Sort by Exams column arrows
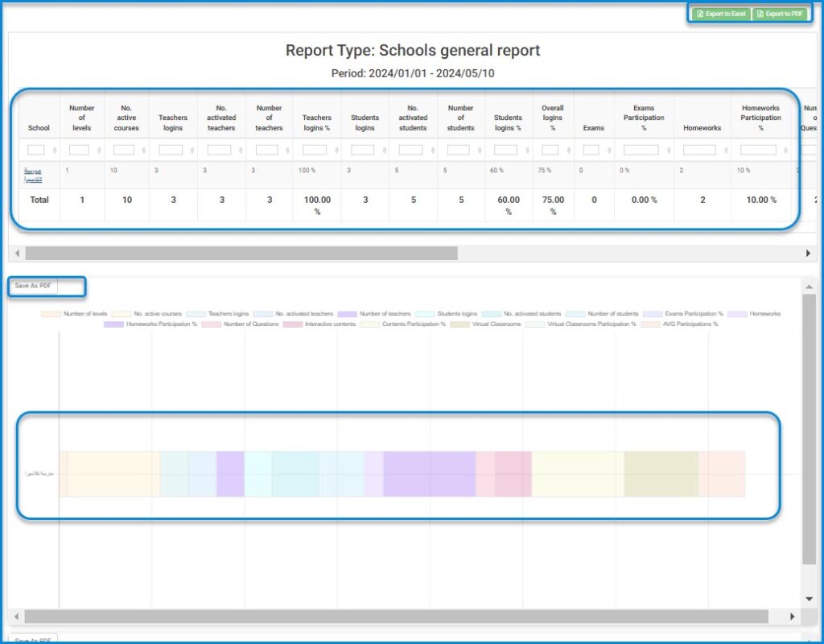This screenshot has height=644, width=824. [x=609, y=151]
